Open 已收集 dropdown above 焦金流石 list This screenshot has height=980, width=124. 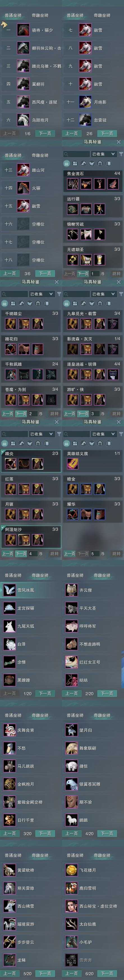[103, 154]
